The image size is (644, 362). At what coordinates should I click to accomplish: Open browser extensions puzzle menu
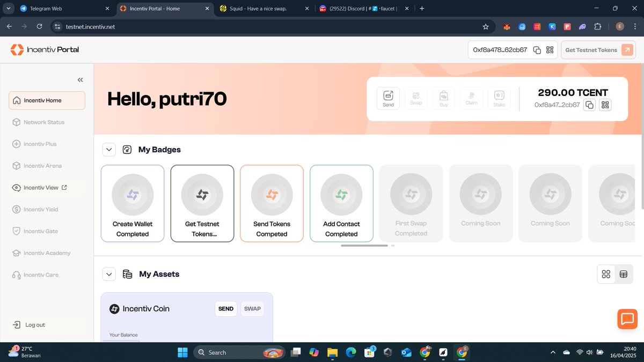(x=598, y=26)
